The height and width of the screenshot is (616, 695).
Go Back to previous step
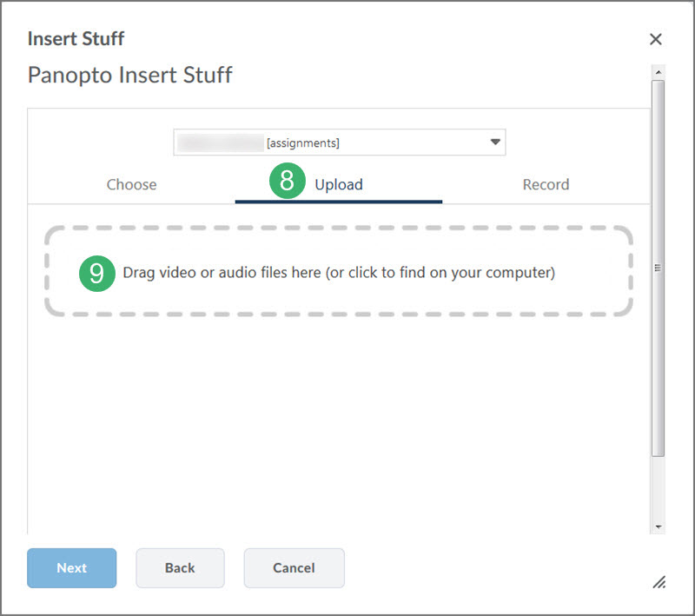tap(180, 567)
